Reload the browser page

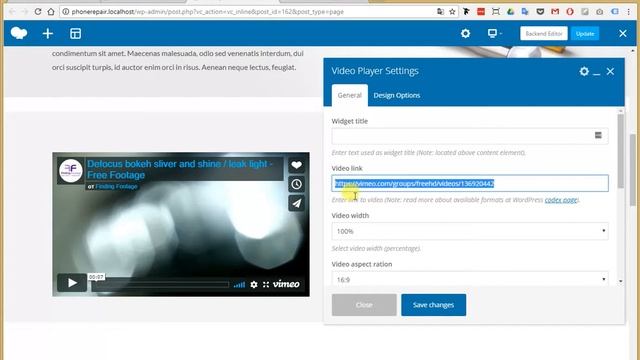coord(38,11)
